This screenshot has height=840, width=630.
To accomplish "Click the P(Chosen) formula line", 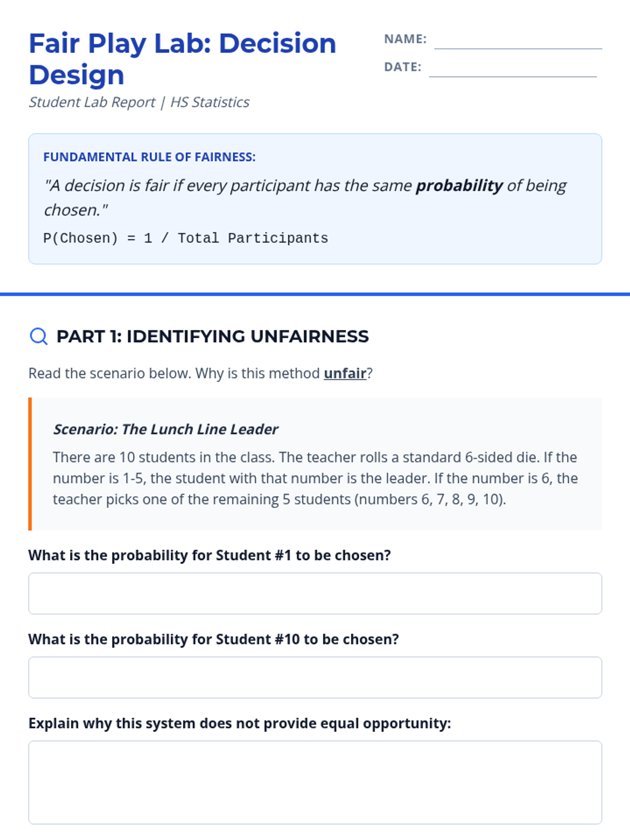I will [185, 238].
